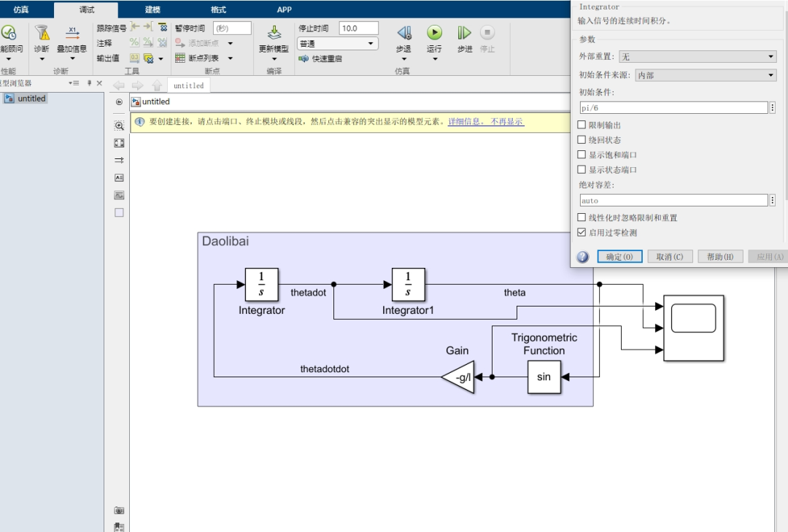The height and width of the screenshot is (532, 788).
Task: Click the screenshot camera icon
Action: point(119,510)
